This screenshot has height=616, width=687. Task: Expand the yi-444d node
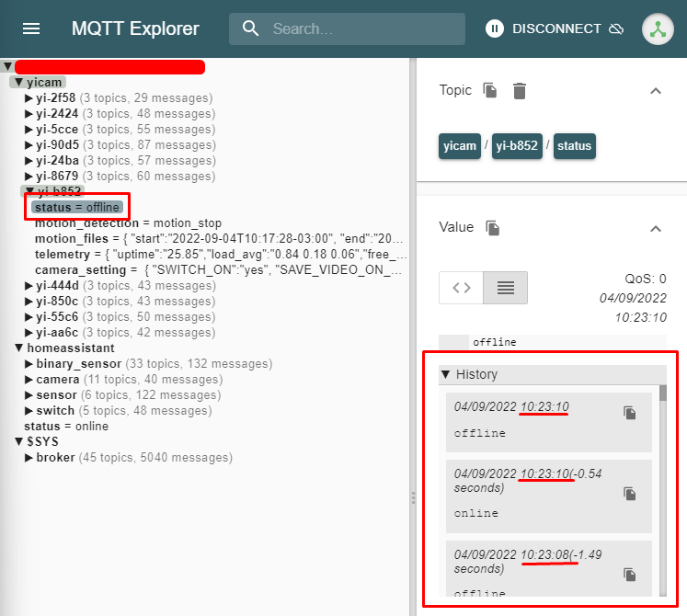point(29,286)
